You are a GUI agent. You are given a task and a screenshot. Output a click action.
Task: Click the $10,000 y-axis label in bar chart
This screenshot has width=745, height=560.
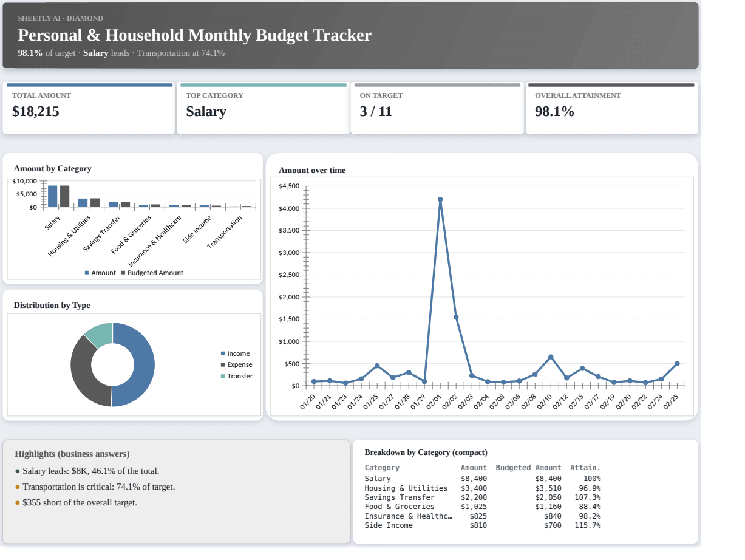click(25, 181)
